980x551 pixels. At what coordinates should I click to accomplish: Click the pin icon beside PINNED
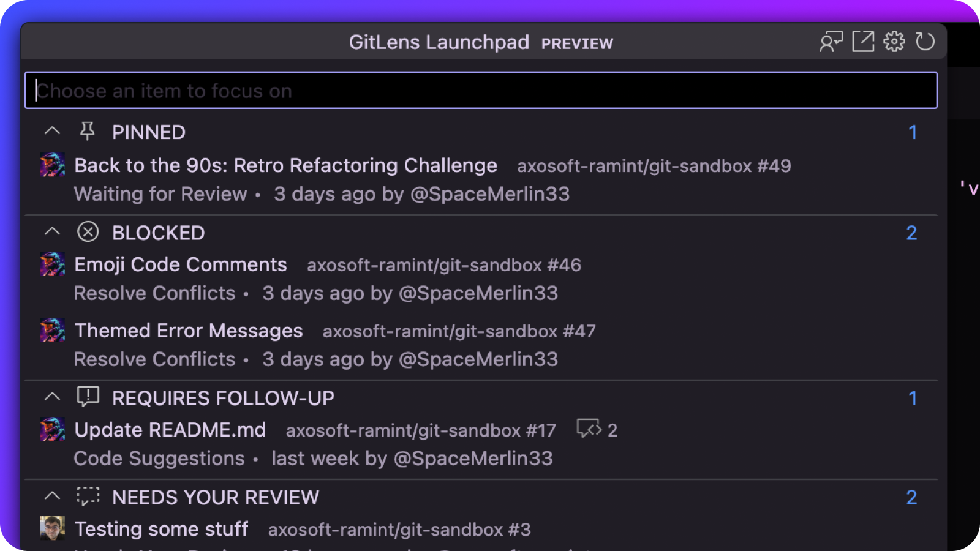pyautogui.click(x=88, y=131)
